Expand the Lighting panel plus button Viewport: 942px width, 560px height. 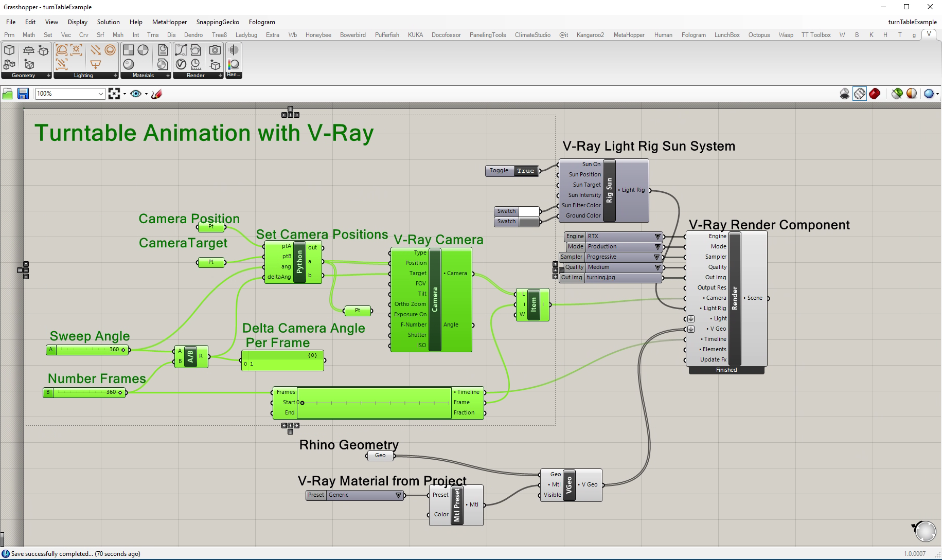(116, 76)
